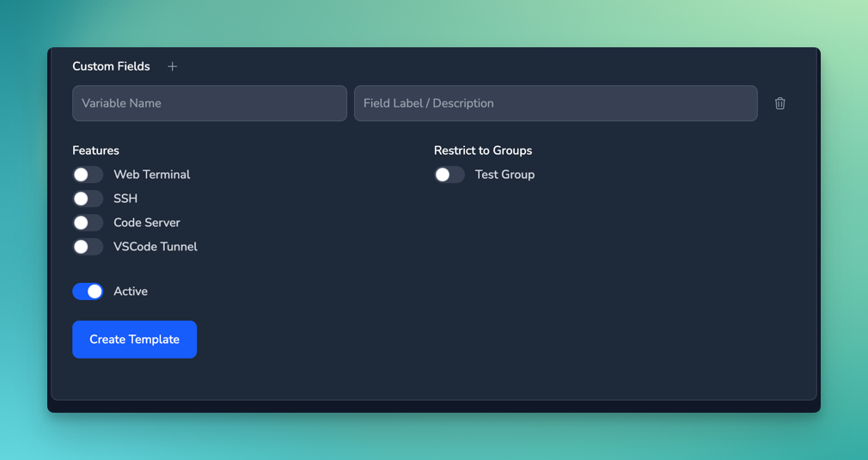This screenshot has height=460, width=868.
Task: Click the Features section heading
Action: (95, 150)
